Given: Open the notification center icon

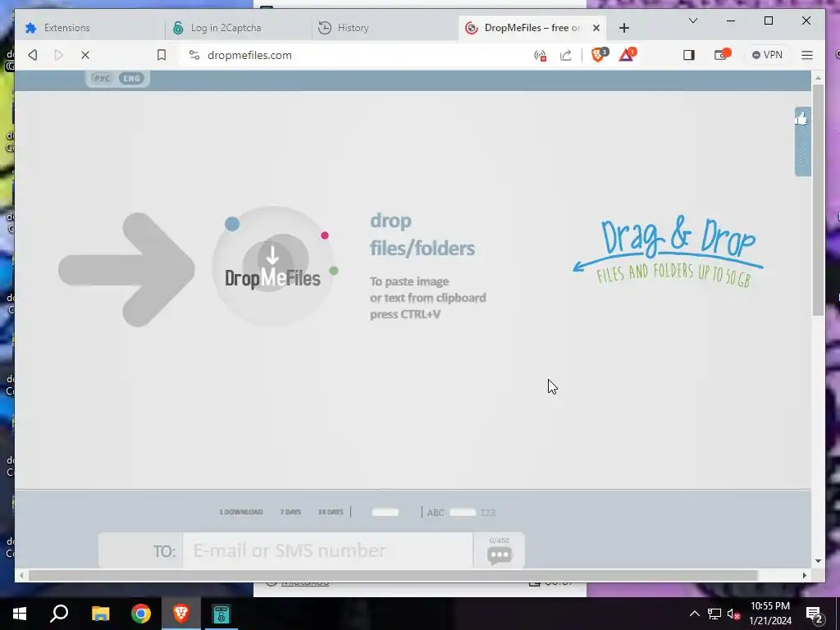Looking at the screenshot, I should 815,614.
